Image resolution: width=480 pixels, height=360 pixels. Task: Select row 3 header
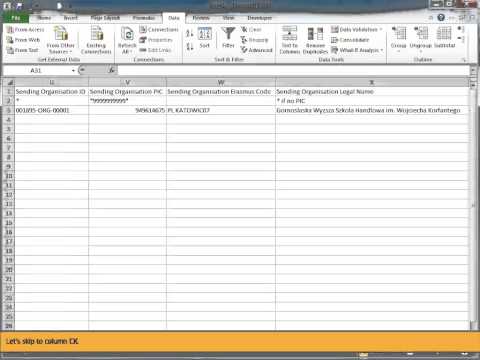coord(9,110)
